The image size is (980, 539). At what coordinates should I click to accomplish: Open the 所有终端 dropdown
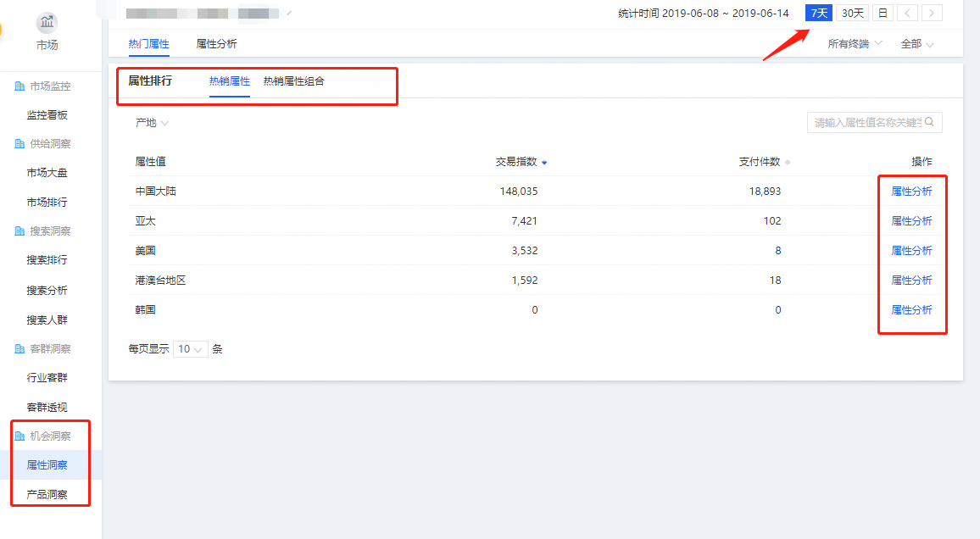(x=855, y=44)
